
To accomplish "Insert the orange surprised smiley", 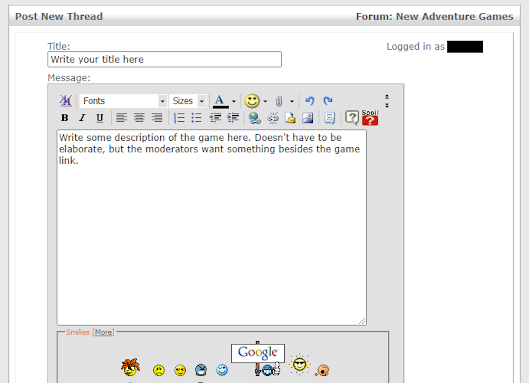I will (x=323, y=370).
